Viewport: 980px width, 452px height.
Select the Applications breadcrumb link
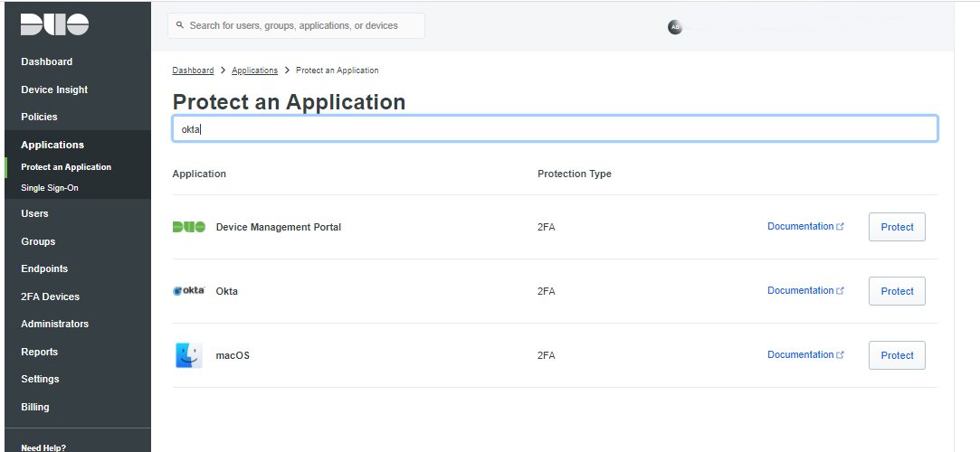coord(253,71)
